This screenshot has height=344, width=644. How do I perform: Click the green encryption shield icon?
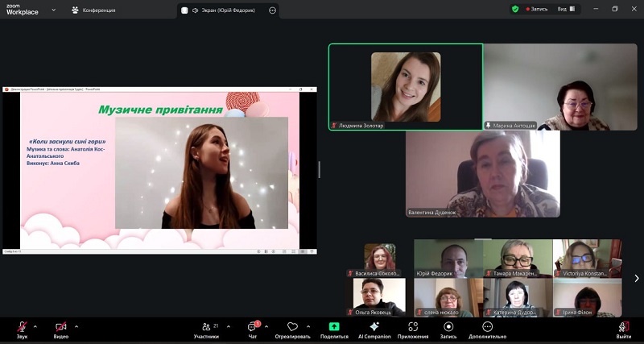click(515, 10)
